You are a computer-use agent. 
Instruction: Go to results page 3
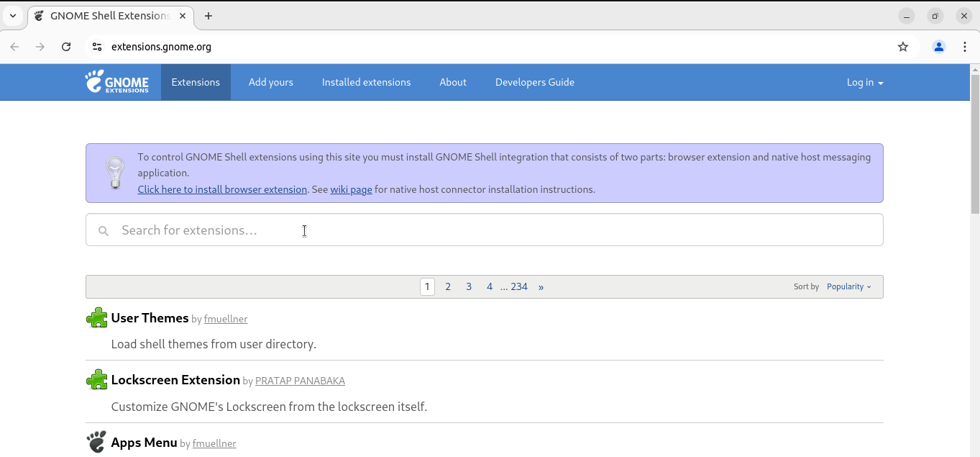[x=469, y=286]
